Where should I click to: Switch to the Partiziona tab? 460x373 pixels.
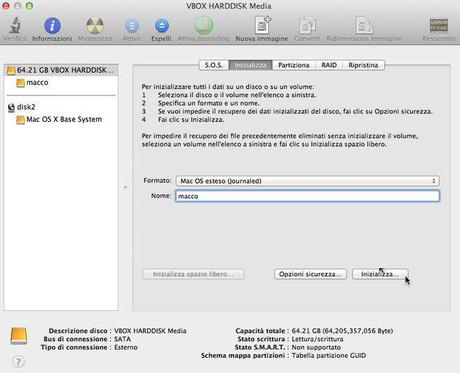point(294,65)
